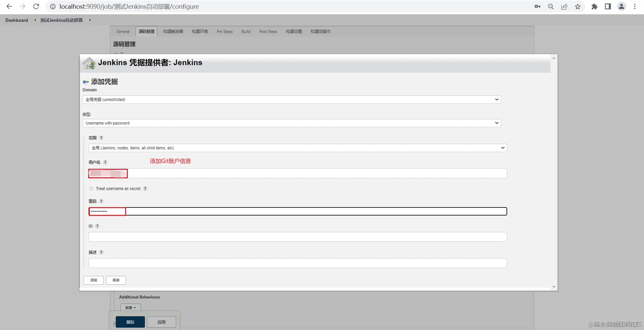Image resolution: width=644 pixels, height=330 pixels.
Task: Click the dialog scrollbar down arrow
Action: (554, 287)
